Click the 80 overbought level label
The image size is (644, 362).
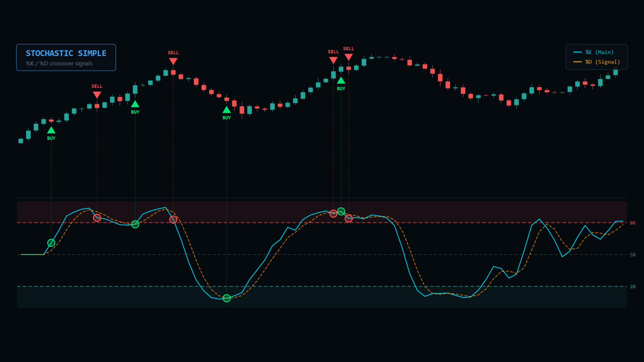point(632,223)
